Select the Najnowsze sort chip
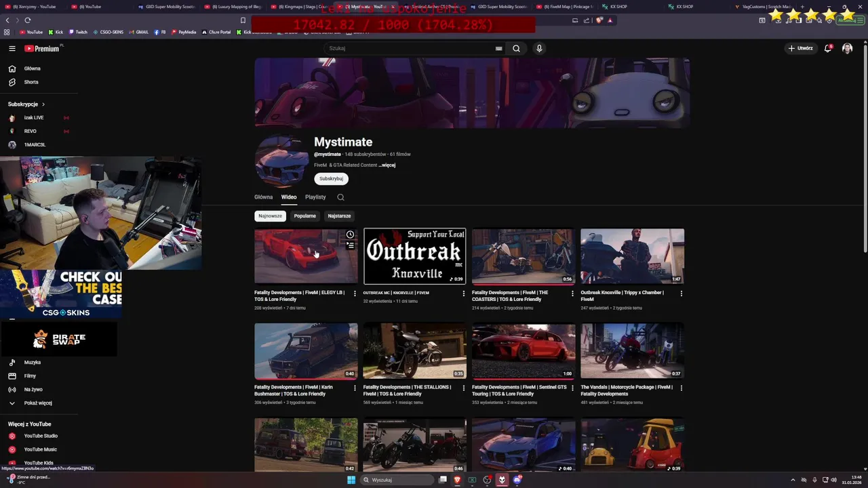The image size is (868, 488). [270, 216]
